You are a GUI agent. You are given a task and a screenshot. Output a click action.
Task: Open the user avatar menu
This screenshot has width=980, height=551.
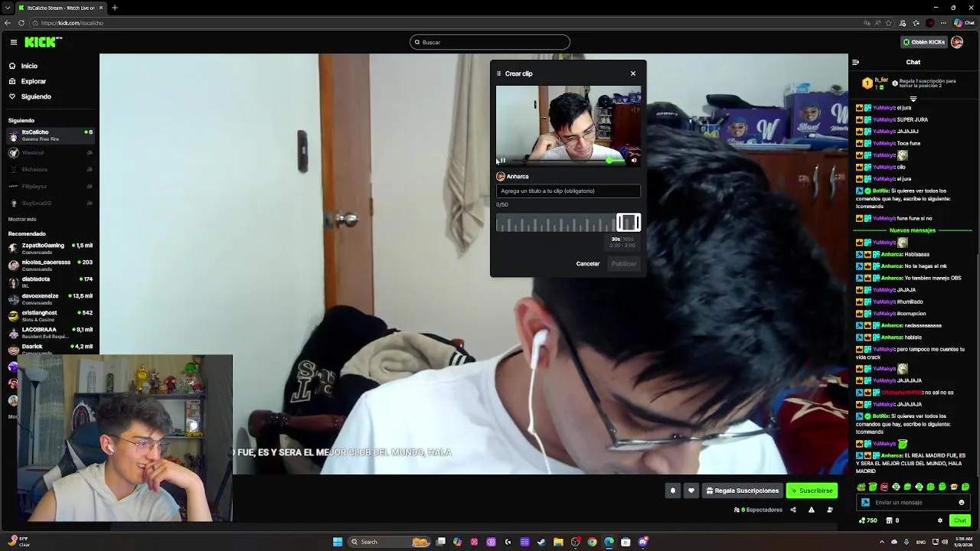pyautogui.click(x=957, y=42)
